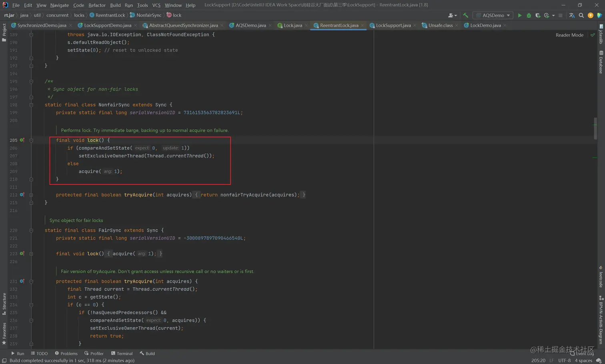Click the NonfairSync breadcrumb in the navigation bar

pos(146,15)
